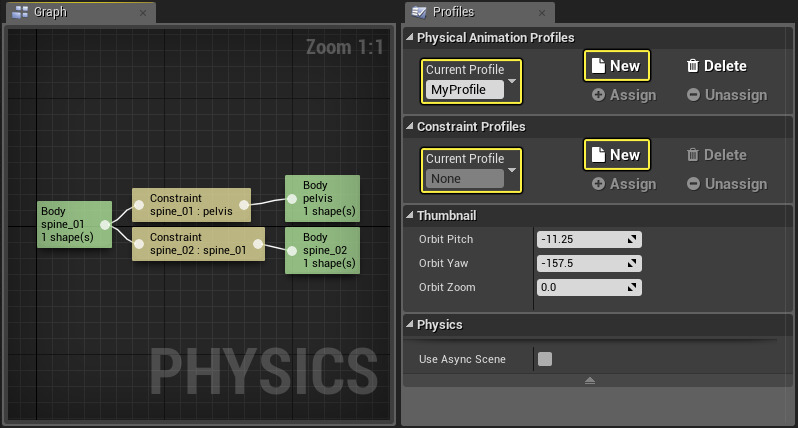Open the MyProfile Current Profile dropdown

tap(472, 80)
